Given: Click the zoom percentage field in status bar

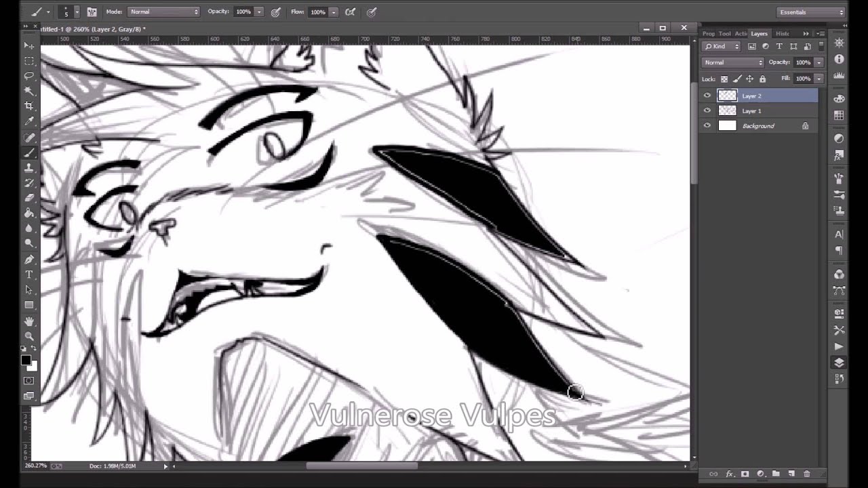Looking at the screenshot, I should click(x=36, y=466).
